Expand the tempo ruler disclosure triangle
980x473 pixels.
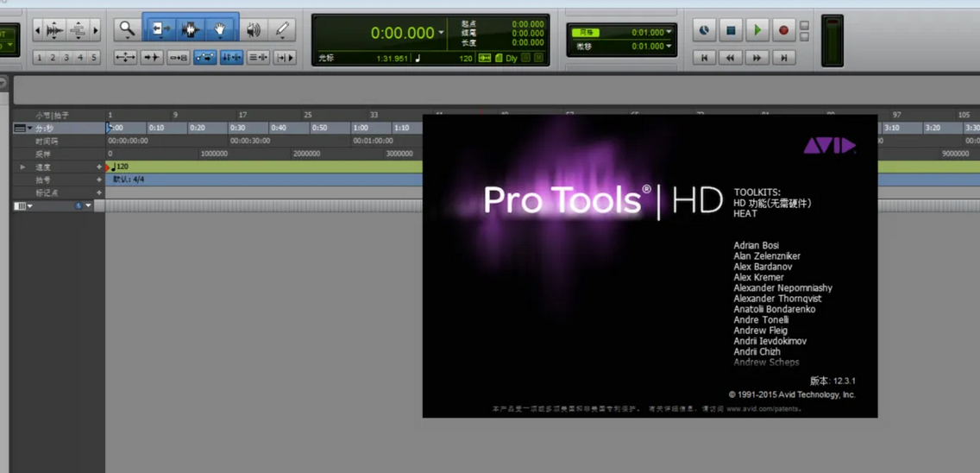tap(23, 167)
